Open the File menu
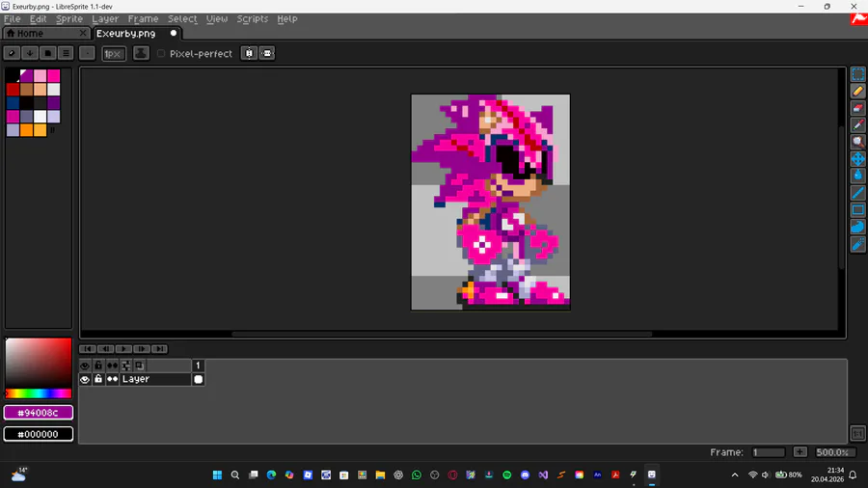This screenshot has height=488, width=868. 13,19
